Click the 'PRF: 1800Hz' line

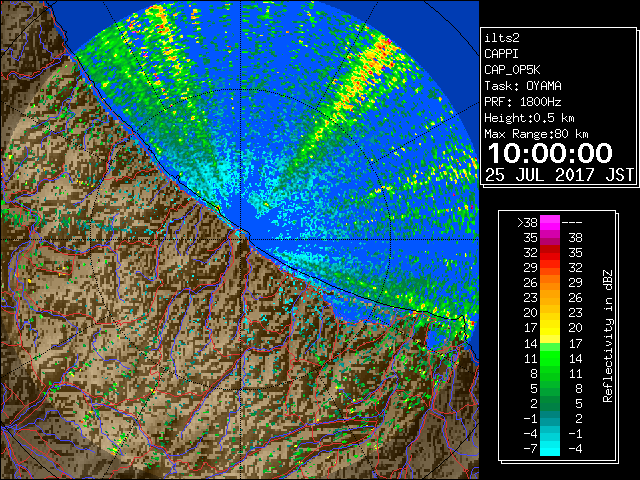[x=523, y=102]
